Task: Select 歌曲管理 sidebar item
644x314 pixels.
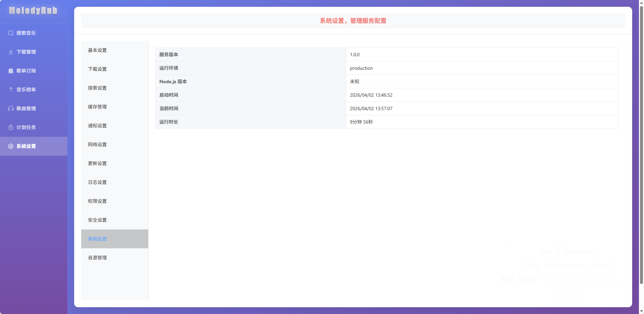Action: tap(34, 108)
